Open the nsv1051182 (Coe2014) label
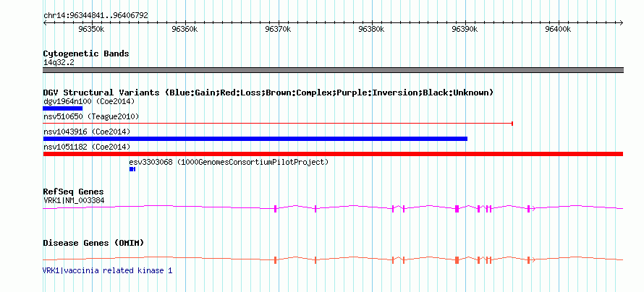Viewport: 644px width, 292px height. point(87,147)
